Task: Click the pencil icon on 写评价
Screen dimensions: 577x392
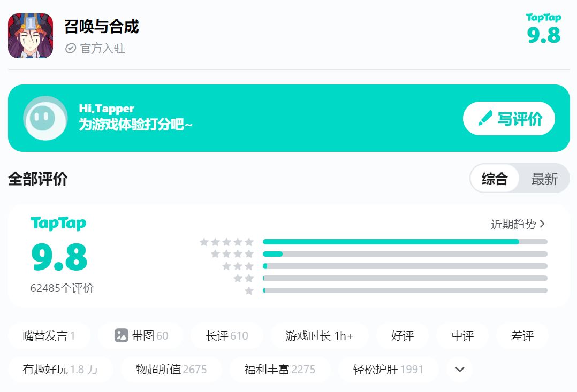Action: 485,118
